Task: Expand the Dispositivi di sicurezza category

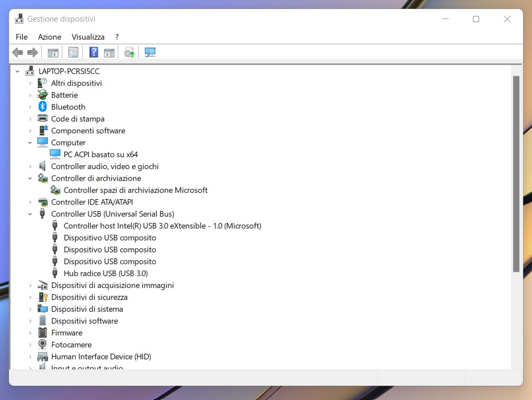Action: pos(30,297)
